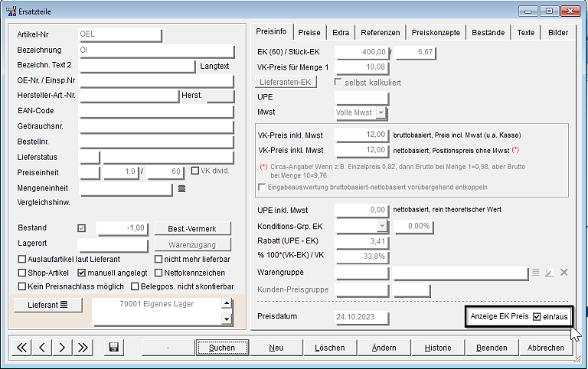Screen dimensions: 588x369
Task: Enable VK divid. checkbox
Action: point(195,171)
